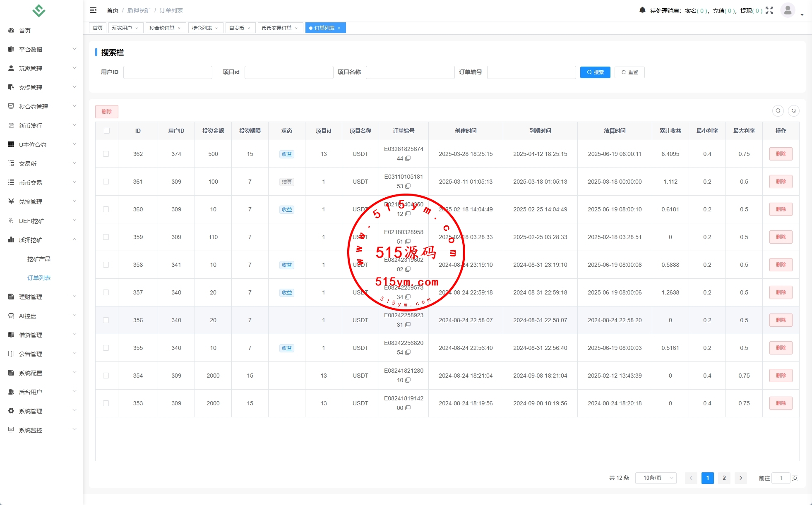Collapse the sidebar with the hamburger icon
Screen dimensions: 812x505
tap(93, 10)
